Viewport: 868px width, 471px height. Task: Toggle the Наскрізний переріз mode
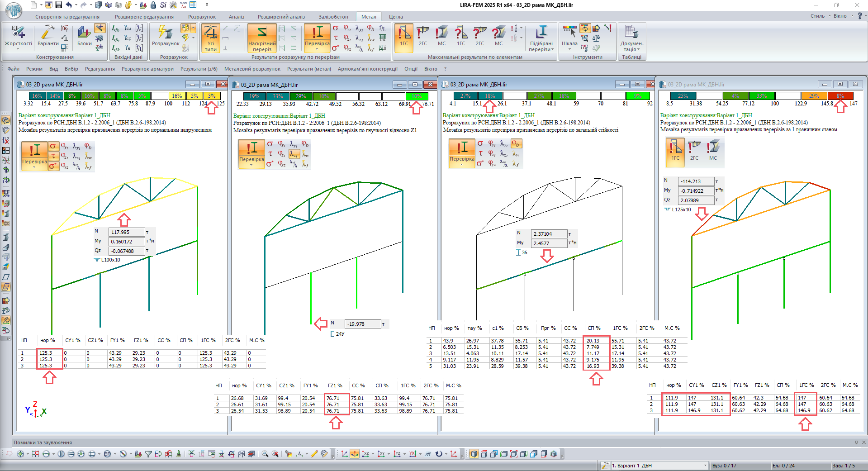[x=262, y=38]
